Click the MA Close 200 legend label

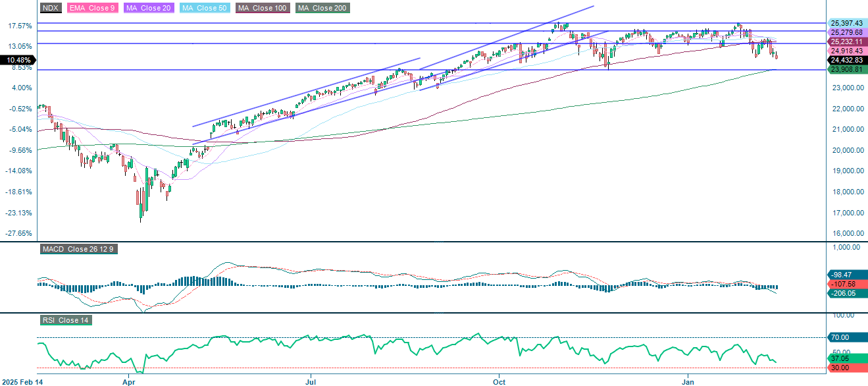coord(322,8)
